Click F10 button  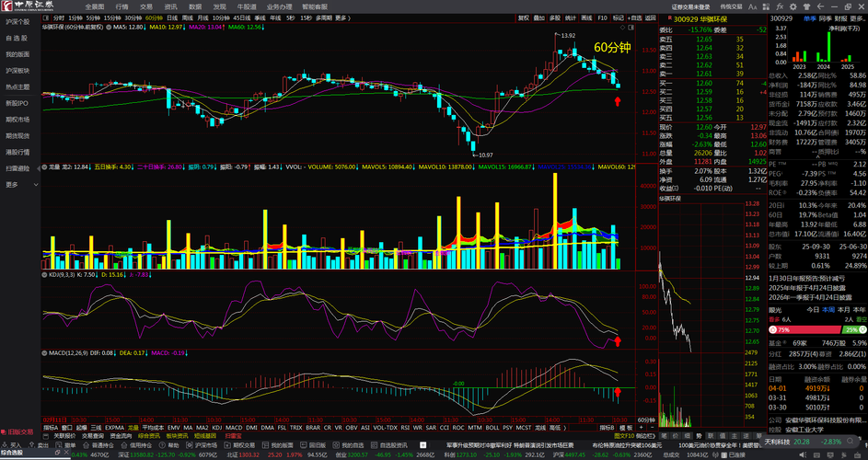coord(602,17)
